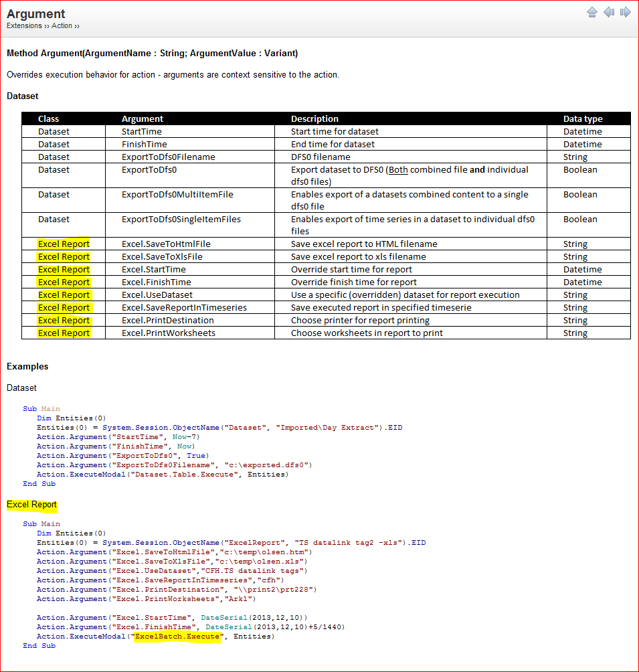
Task: Go to previous topic with left arrow icon
Action: [609, 12]
